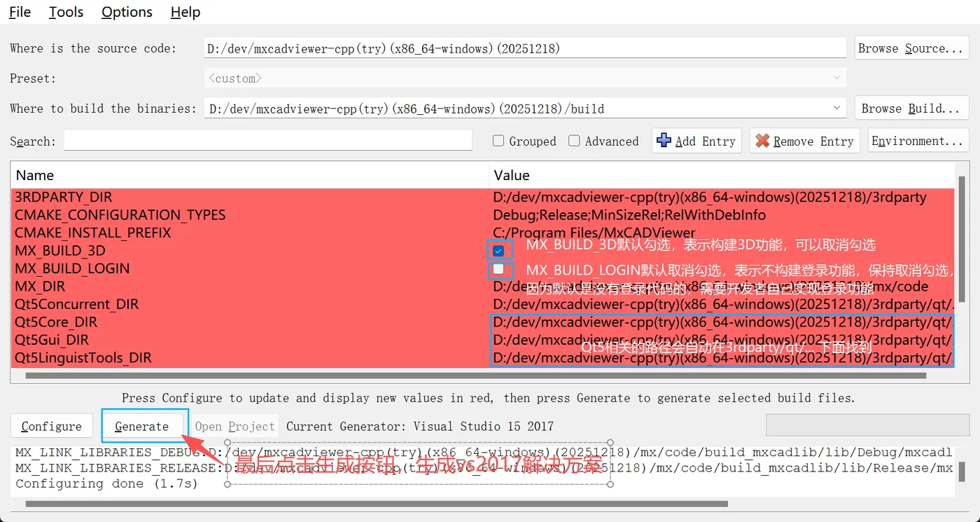Open the Help menu
This screenshot has height=522, width=980.
coord(185,12)
